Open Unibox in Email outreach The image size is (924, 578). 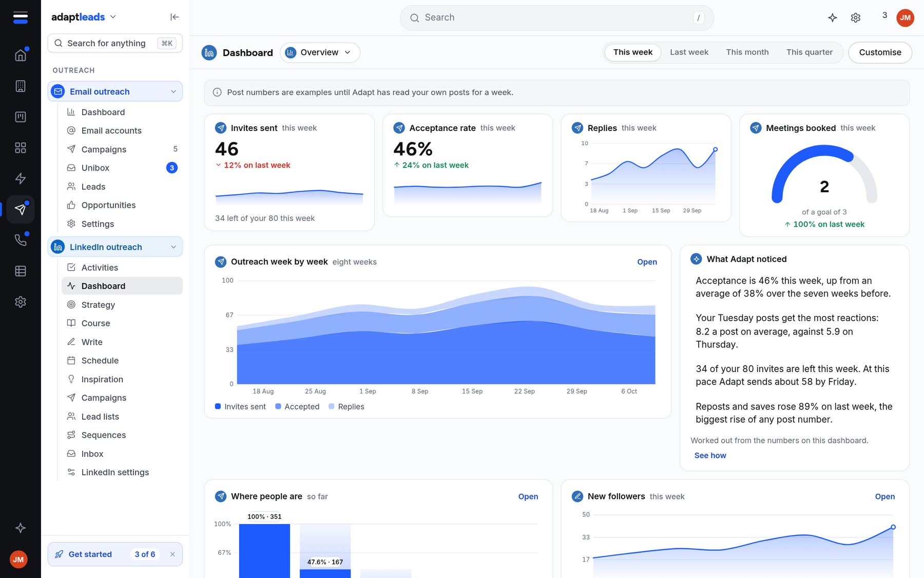(x=122, y=168)
